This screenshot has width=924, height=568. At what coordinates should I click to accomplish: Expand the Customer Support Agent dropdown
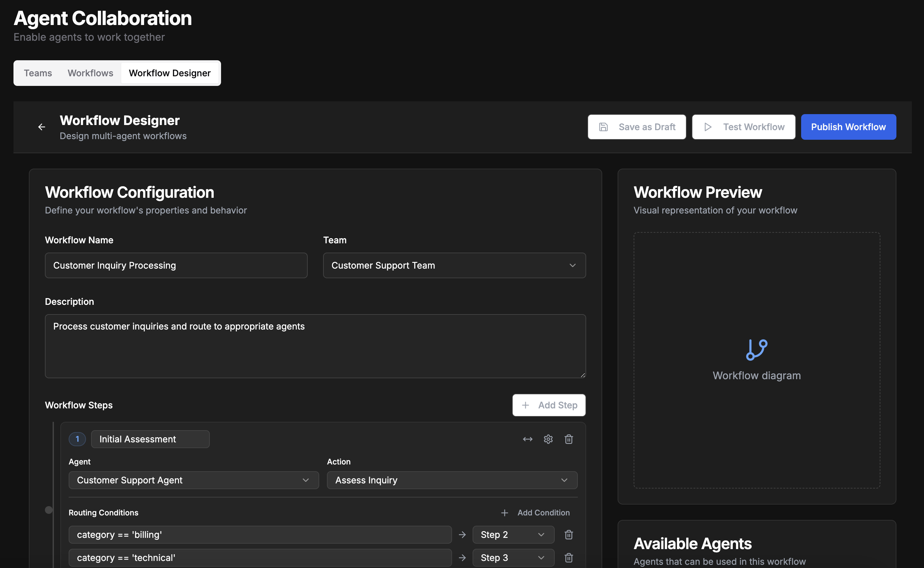coord(193,480)
